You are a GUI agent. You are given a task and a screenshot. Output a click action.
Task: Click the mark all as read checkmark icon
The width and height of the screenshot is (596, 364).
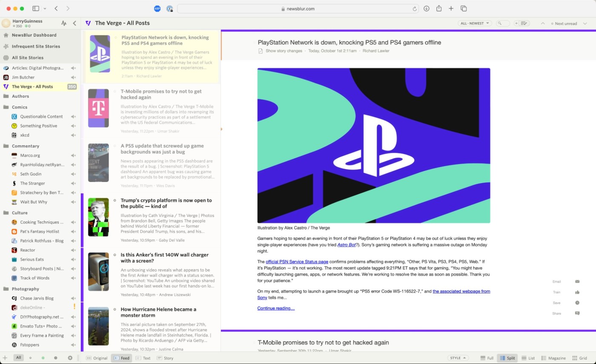pyautogui.click(x=524, y=23)
